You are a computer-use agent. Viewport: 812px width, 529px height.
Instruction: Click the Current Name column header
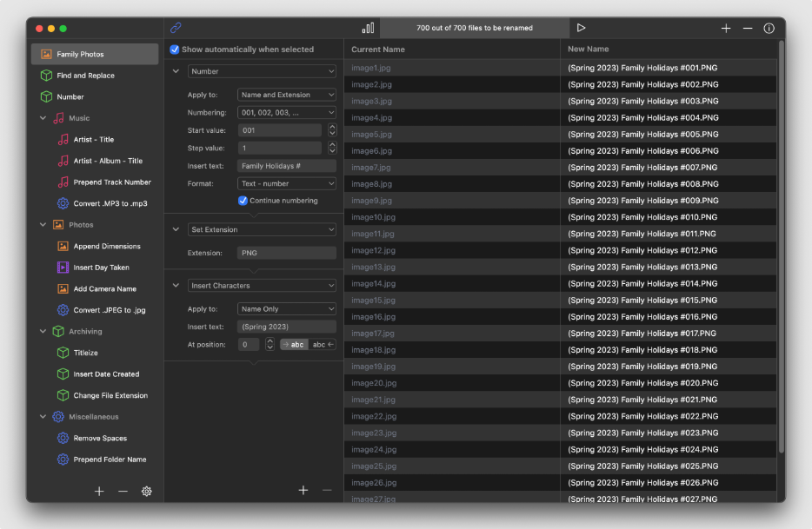pyautogui.click(x=452, y=50)
